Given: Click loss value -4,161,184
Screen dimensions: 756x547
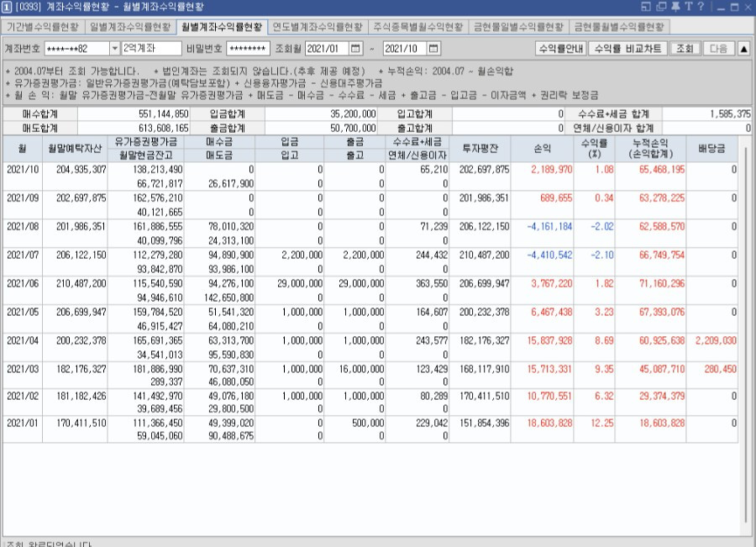Looking at the screenshot, I should (549, 227).
